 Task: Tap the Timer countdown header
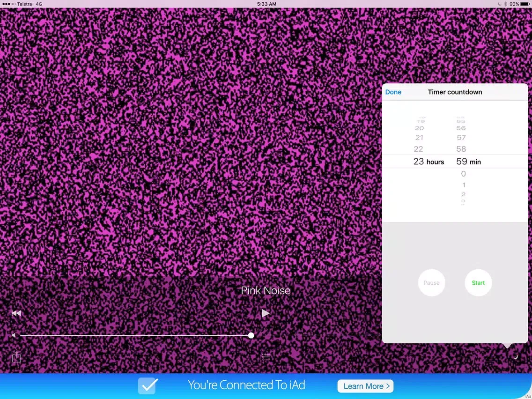click(455, 92)
